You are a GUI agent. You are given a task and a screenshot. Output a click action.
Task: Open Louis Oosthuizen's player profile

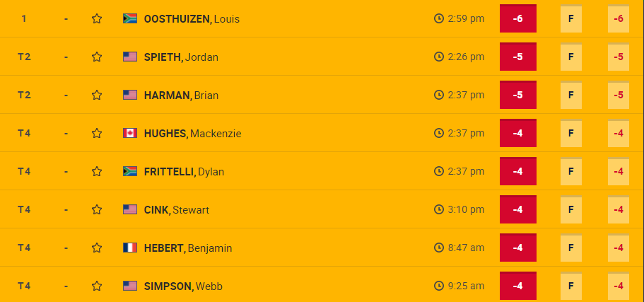click(x=192, y=19)
